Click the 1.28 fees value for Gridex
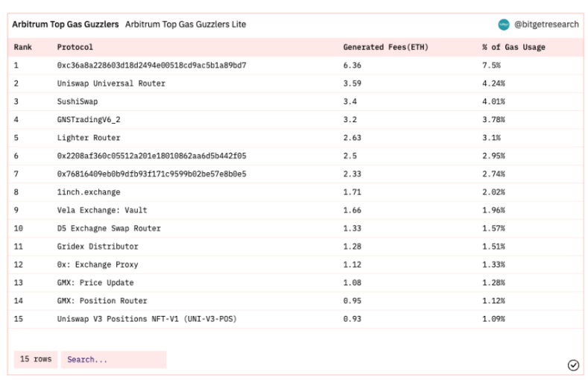Image resolution: width=588 pixels, height=380 pixels. click(x=352, y=246)
